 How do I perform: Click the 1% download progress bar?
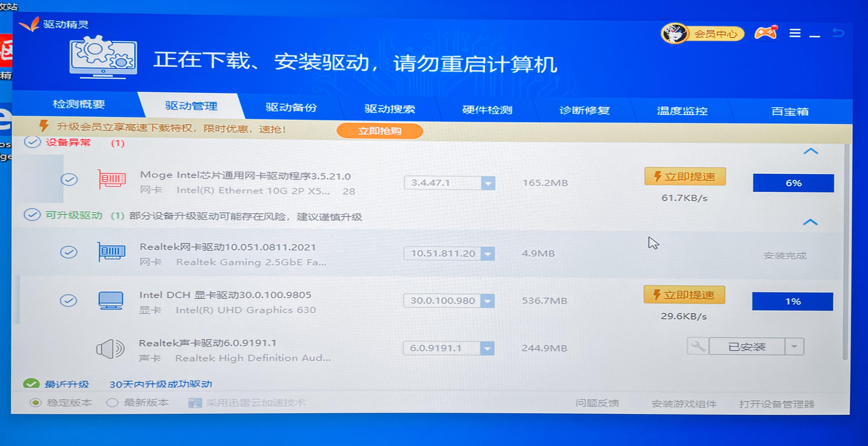point(793,301)
